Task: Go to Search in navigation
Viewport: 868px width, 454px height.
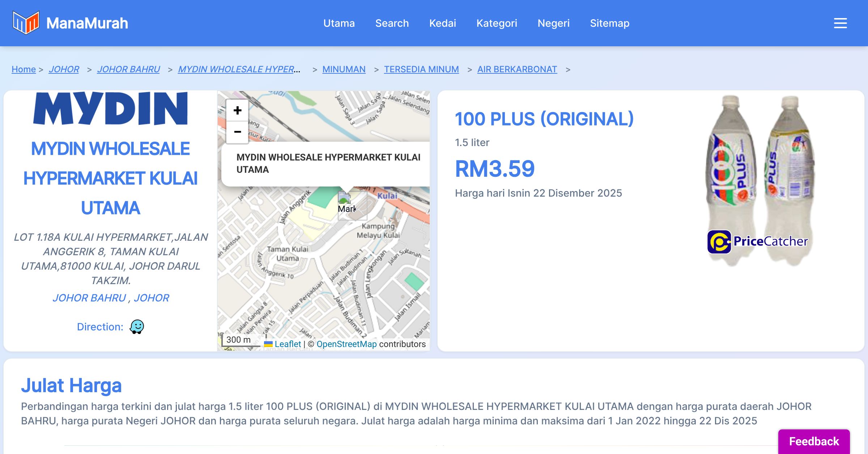Action: click(392, 23)
